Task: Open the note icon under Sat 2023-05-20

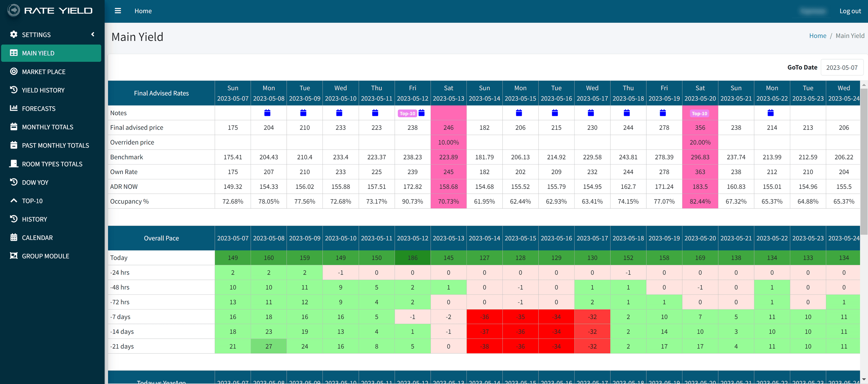Action: pos(699,113)
